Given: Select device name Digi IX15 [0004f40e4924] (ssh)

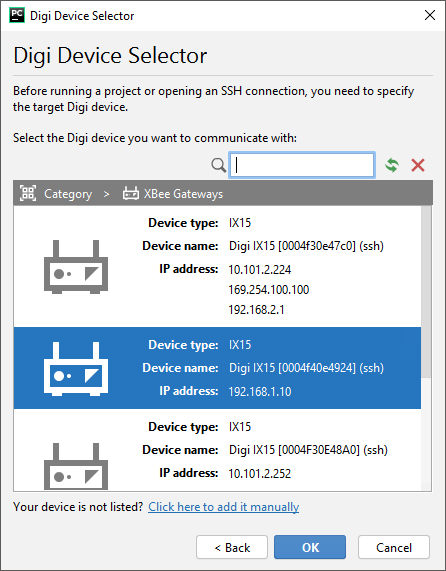Looking at the screenshot, I should point(306,368).
